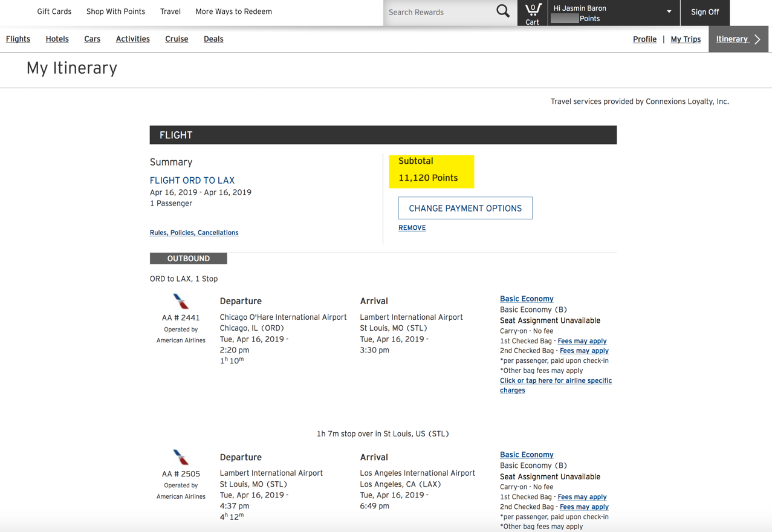Click 'ORD to LAX, 1 Stop' text
Image resolution: width=772 pixels, height=532 pixels.
(184, 279)
